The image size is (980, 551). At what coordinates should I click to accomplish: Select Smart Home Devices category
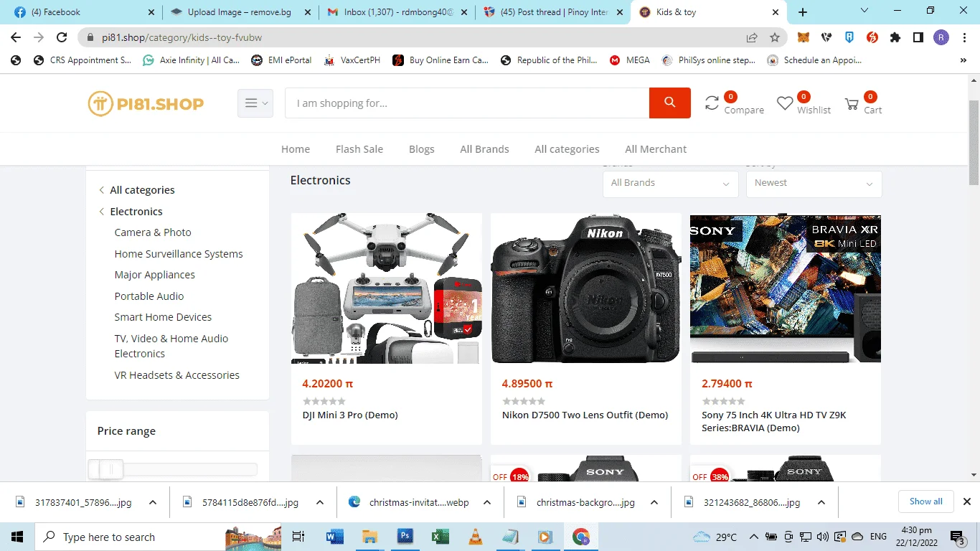click(x=163, y=317)
